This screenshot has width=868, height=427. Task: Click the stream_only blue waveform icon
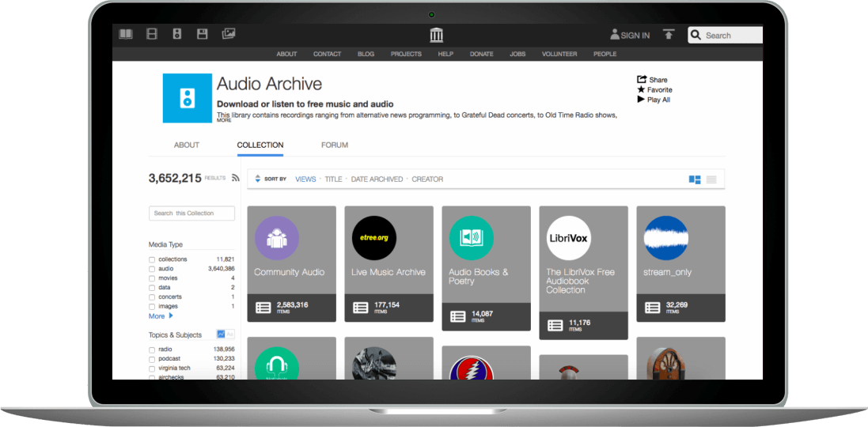point(666,238)
